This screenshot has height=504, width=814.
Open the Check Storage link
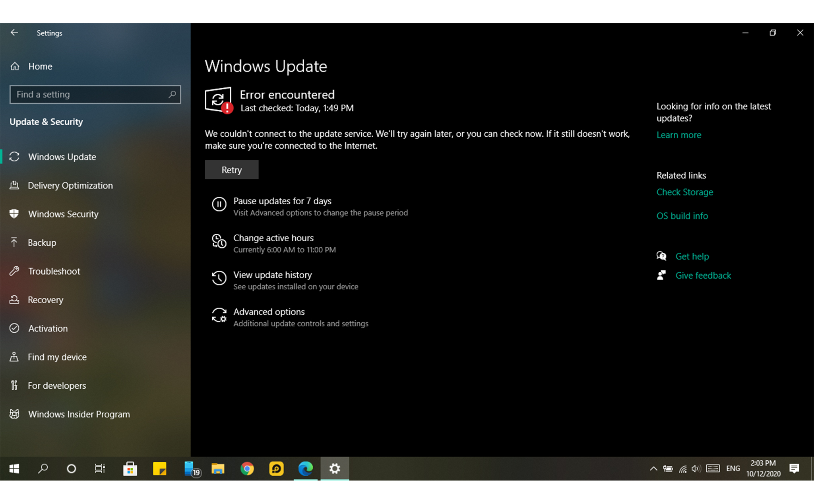[684, 192]
